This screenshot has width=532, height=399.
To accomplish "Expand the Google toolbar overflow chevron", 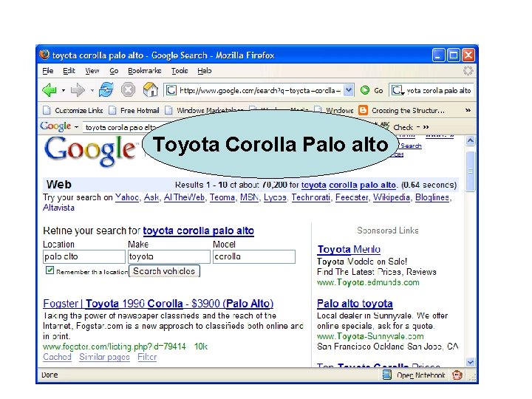I will pyautogui.click(x=426, y=127).
